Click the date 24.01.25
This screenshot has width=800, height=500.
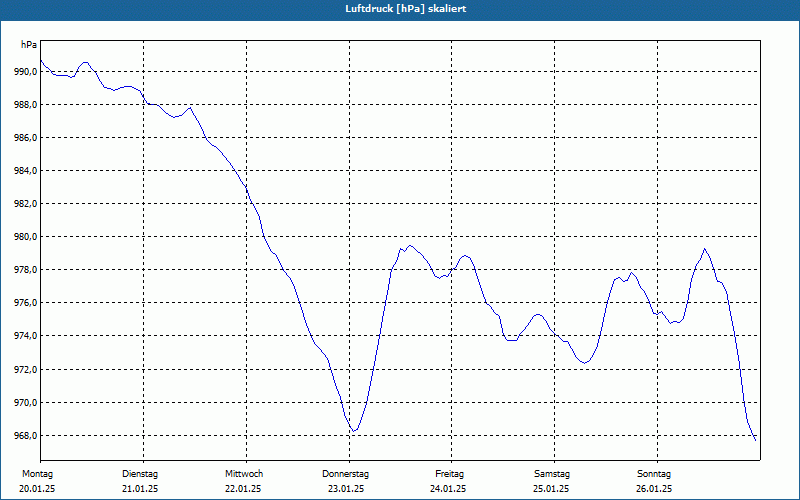448,489
